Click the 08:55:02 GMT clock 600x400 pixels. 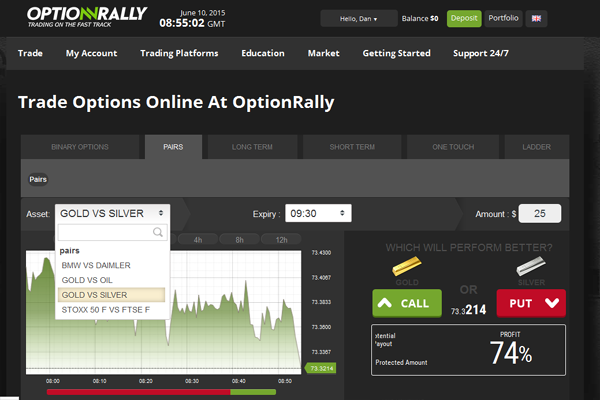[192, 23]
